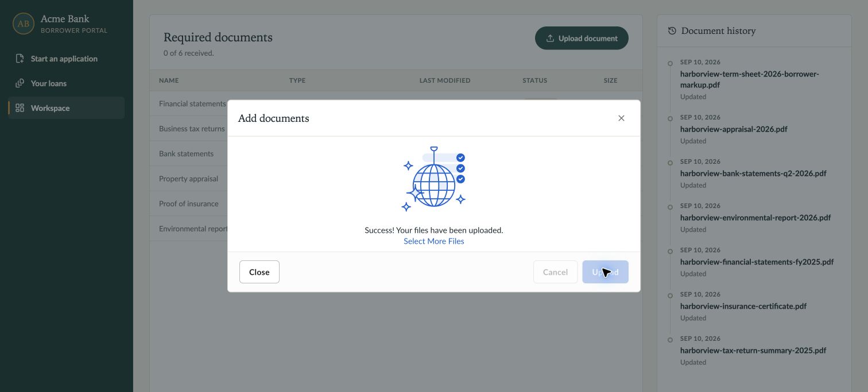Click the Required documents heading
This screenshot has width=868, height=392.
point(218,37)
